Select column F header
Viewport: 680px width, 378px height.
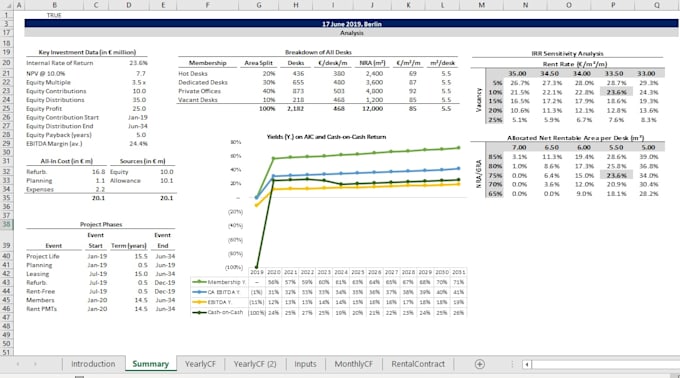[x=207, y=5]
